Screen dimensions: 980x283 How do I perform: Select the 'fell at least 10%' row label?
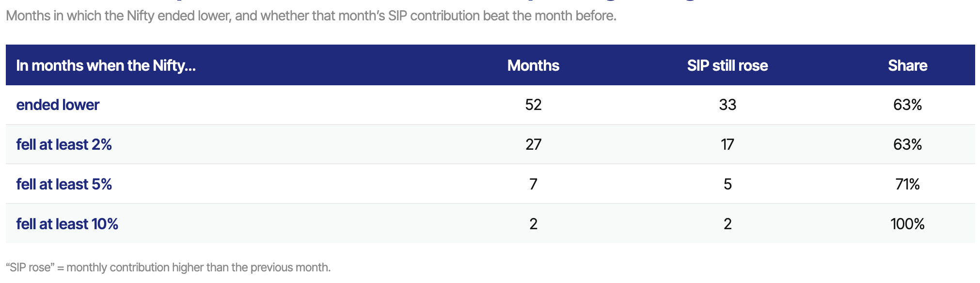(67, 224)
